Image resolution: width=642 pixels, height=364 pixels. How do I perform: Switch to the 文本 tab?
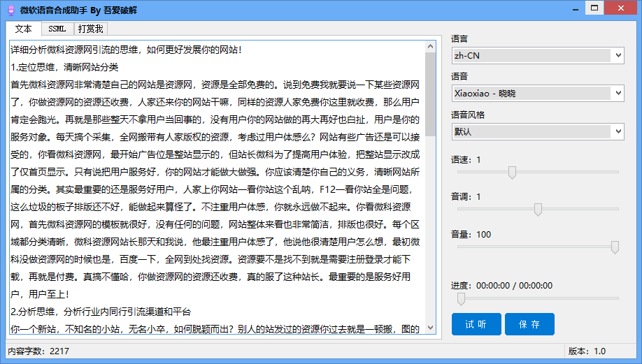[23, 29]
